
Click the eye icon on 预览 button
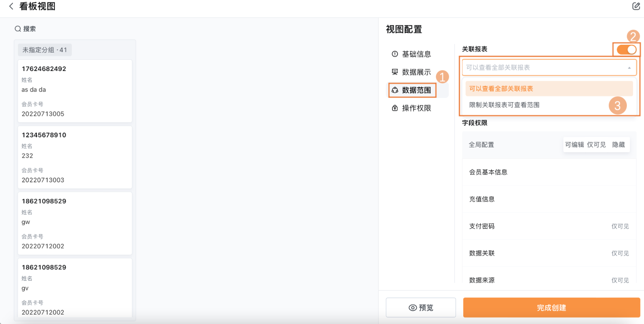tap(413, 308)
